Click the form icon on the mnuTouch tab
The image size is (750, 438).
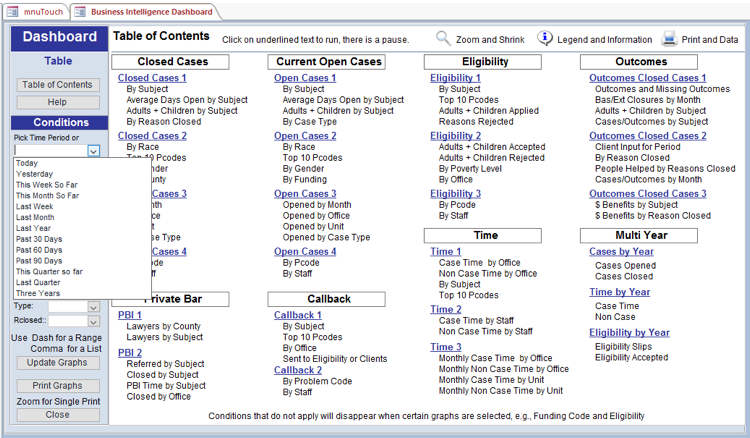13,12
